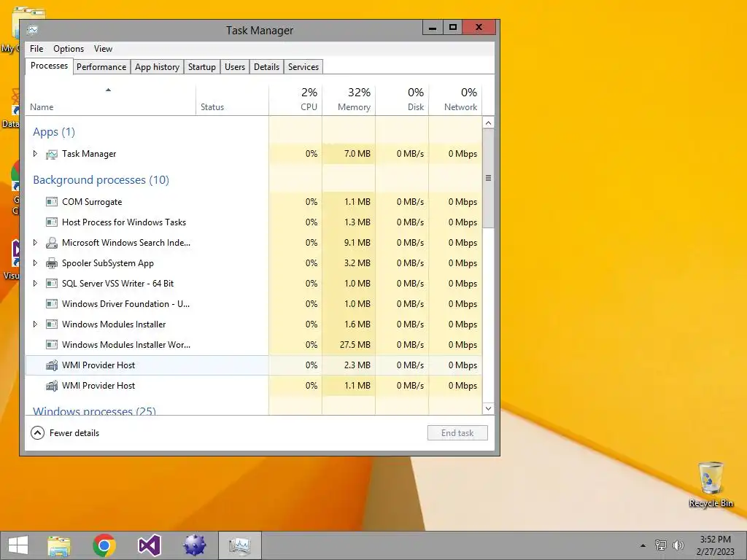Click the Windows Driver Foundation process icon
The image size is (747, 560).
coord(52,304)
